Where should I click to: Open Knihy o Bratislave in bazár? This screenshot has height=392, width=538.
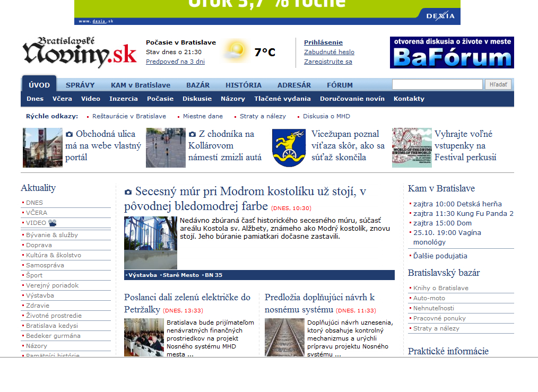coord(440,288)
